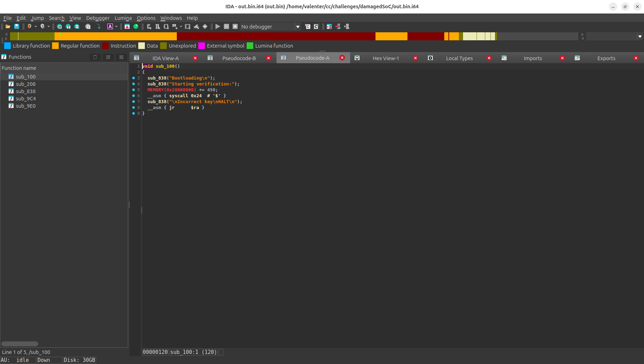
Task: Open the Search menu
Action: (x=57, y=18)
